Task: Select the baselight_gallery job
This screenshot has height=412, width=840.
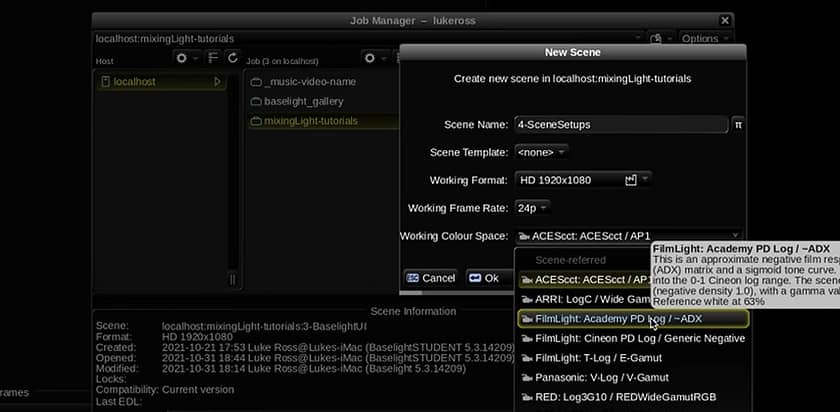Action: pos(323,102)
